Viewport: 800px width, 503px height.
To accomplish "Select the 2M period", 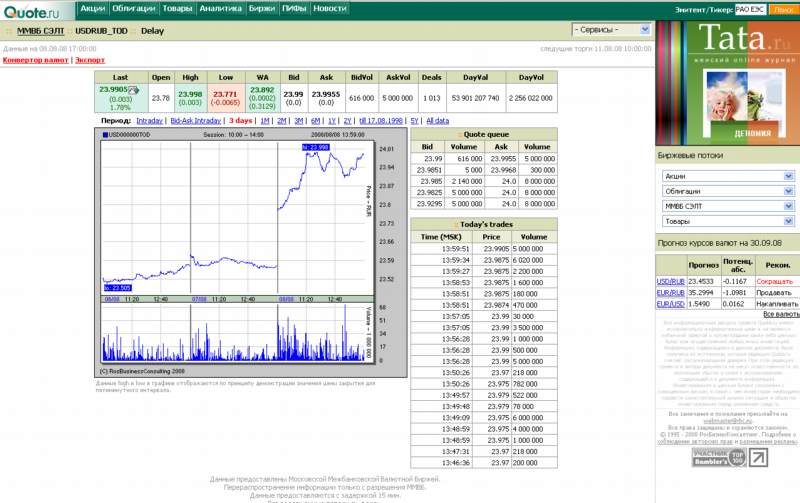I will pos(282,121).
